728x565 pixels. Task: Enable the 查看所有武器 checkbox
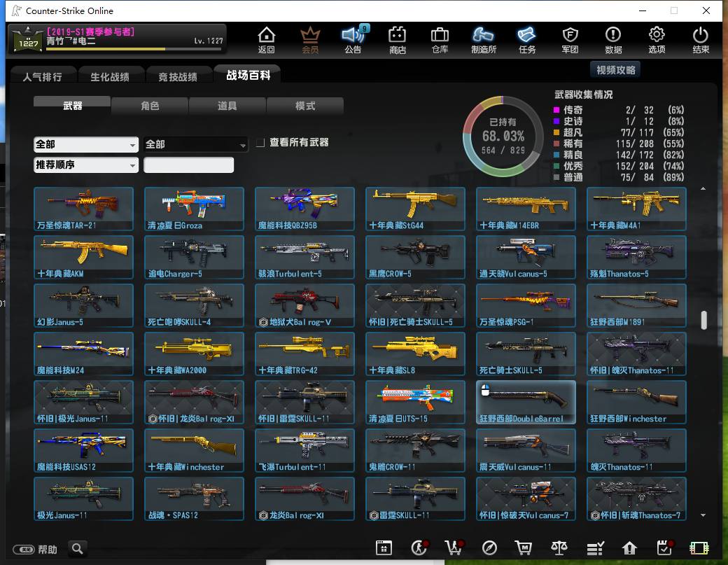tap(260, 143)
